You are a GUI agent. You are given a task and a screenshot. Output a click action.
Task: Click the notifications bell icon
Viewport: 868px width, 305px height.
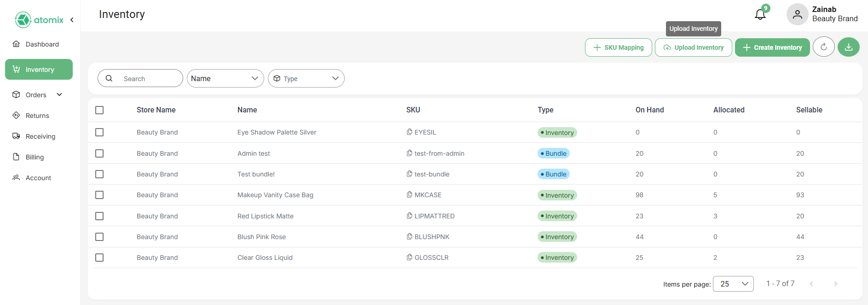click(x=760, y=14)
